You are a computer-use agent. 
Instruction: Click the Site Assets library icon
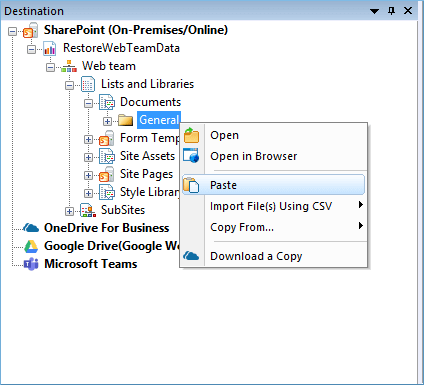(107, 156)
